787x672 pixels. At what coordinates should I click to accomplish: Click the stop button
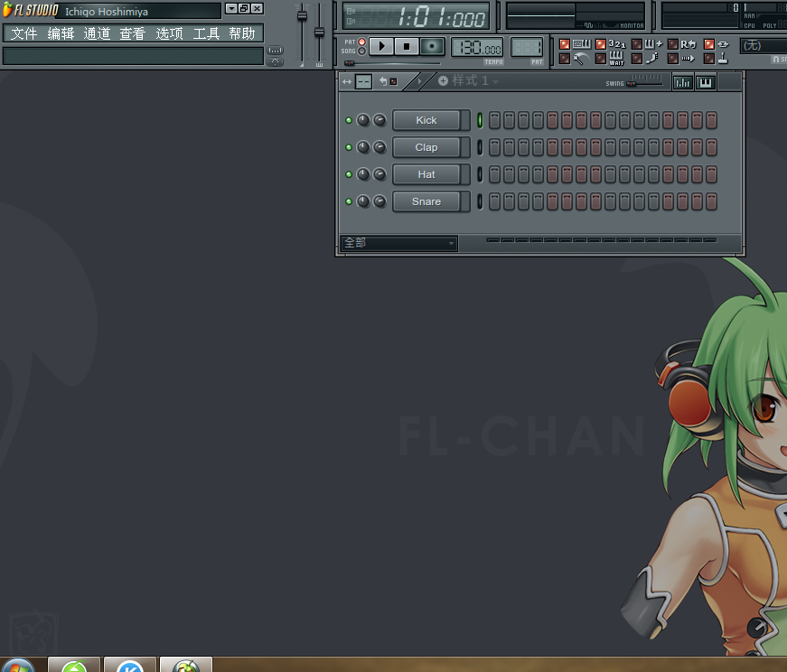click(x=407, y=47)
